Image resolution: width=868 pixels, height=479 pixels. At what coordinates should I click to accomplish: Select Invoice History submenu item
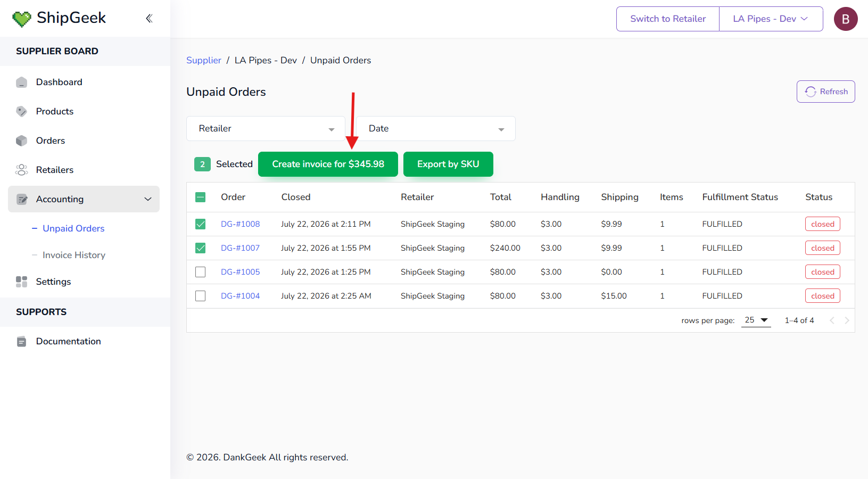74,255
